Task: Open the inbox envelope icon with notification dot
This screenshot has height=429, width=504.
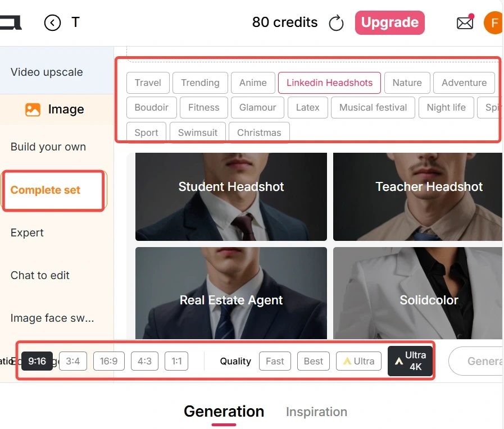Action: pos(465,22)
